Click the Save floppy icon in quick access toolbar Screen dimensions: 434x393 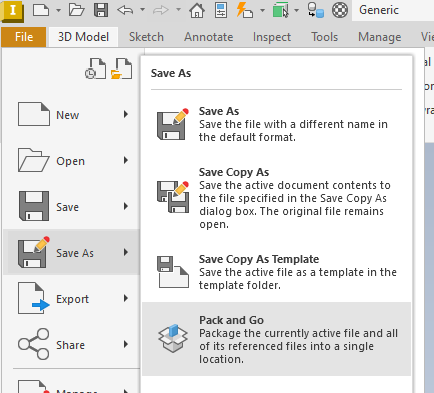point(101,10)
